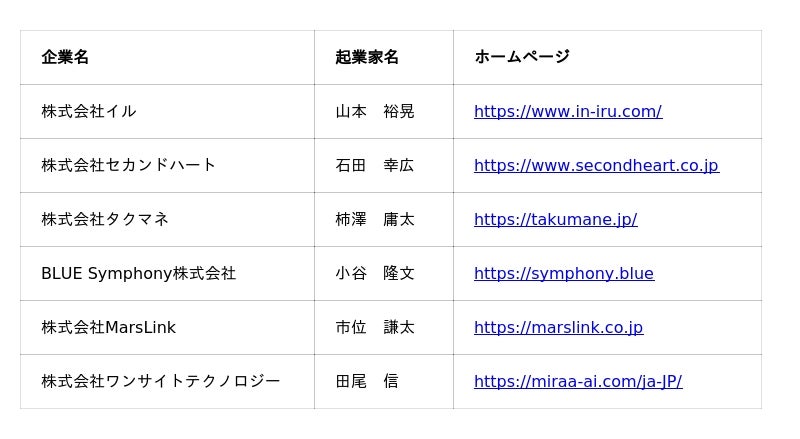
Task: Click the 企業名 column header
Action: coord(65,57)
